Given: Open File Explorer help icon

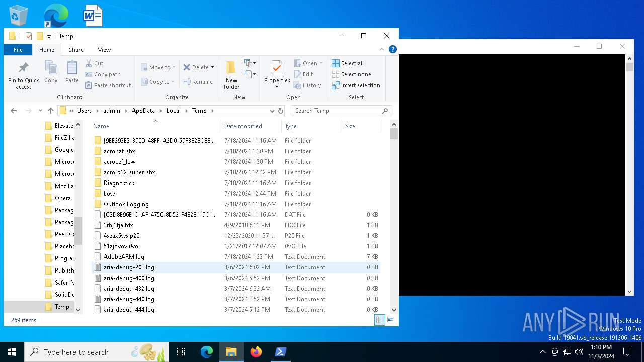Looking at the screenshot, I should click(x=393, y=49).
